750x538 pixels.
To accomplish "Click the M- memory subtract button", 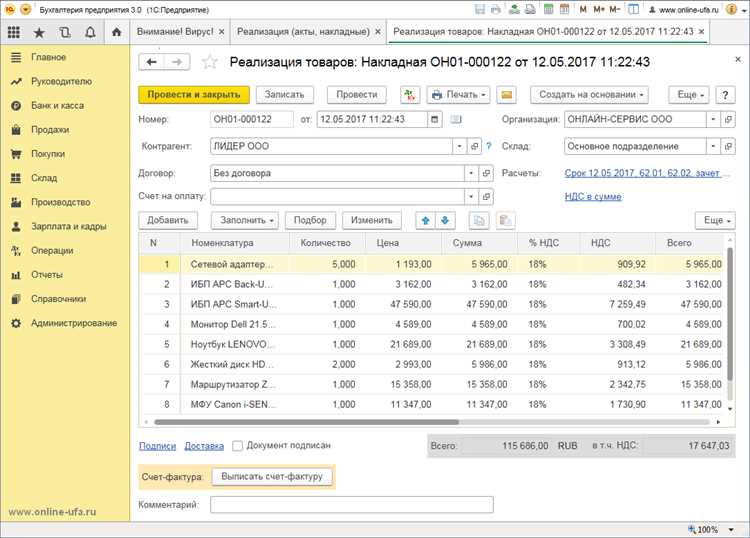I will [615, 9].
